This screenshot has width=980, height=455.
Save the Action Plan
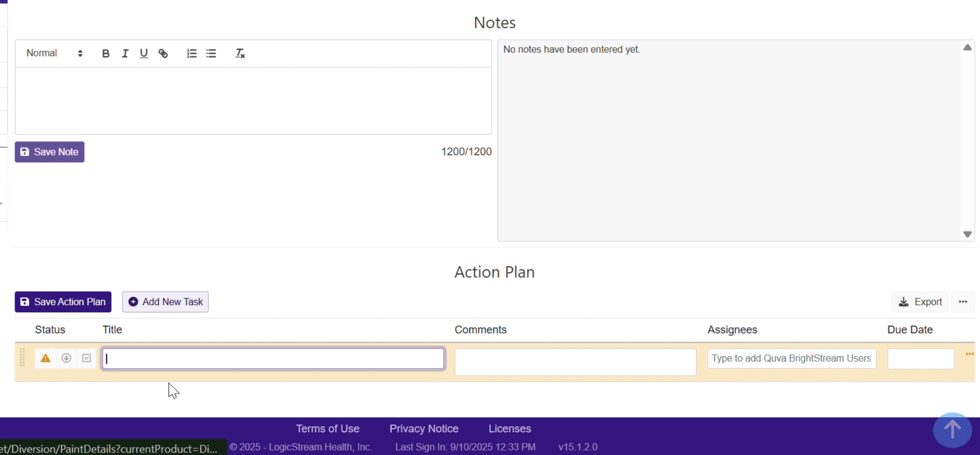[x=63, y=302]
